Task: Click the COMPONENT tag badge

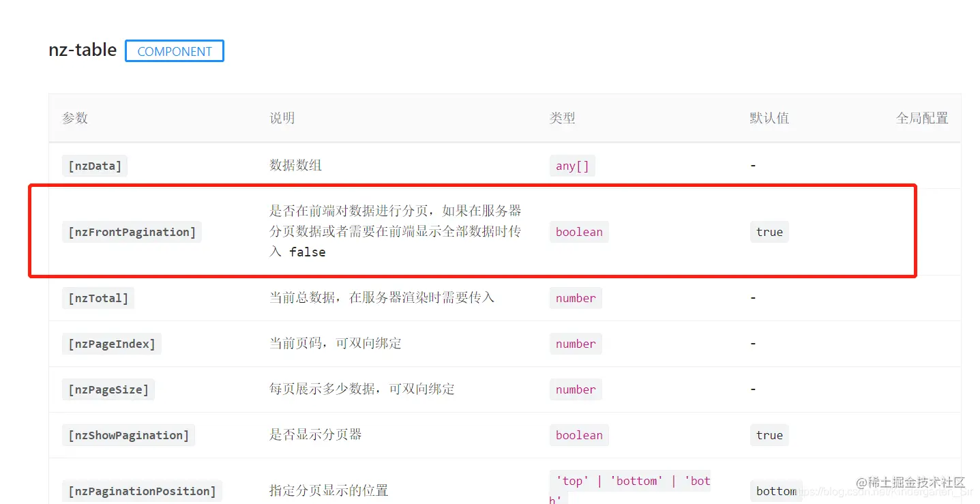Action: coord(175,51)
